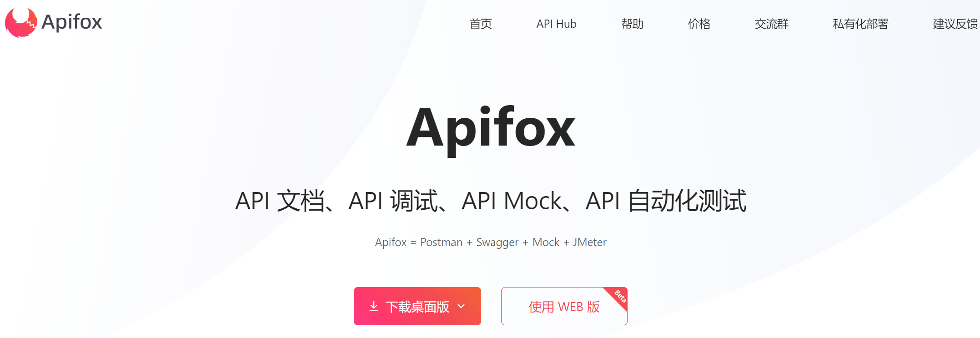Viewport: 980px width, 338px height.
Task: Click the large Apifox hero title
Action: click(x=491, y=130)
